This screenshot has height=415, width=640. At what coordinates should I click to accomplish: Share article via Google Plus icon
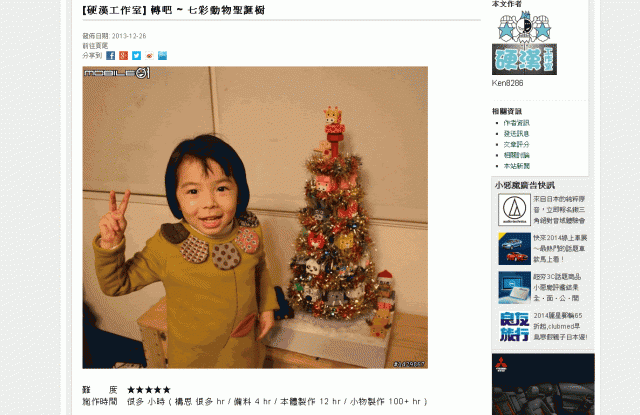click(x=123, y=55)
